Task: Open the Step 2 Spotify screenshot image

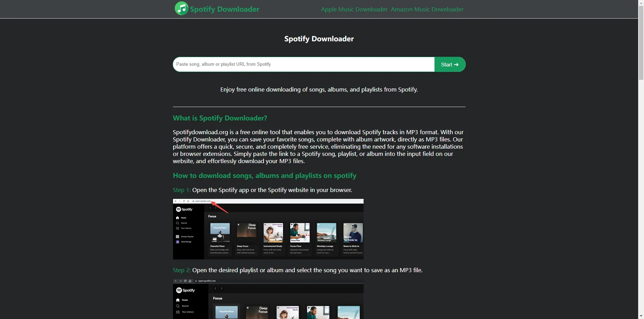Action: coord(268,299)
